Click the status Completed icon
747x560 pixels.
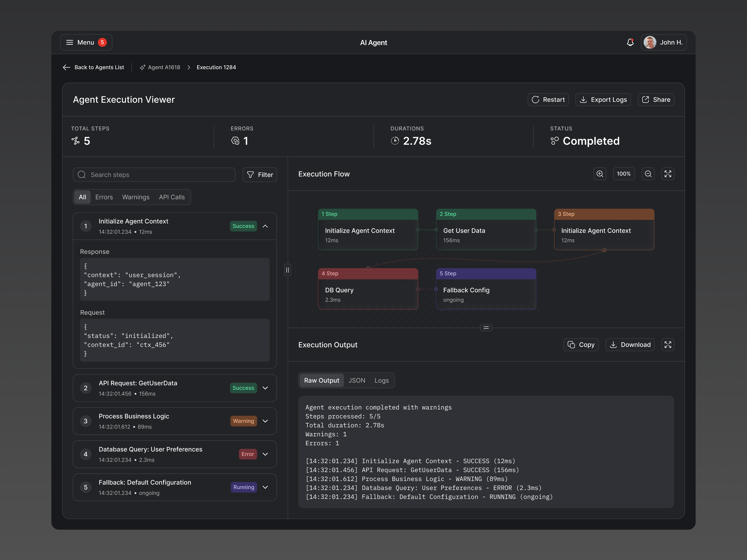coord(555,141)
